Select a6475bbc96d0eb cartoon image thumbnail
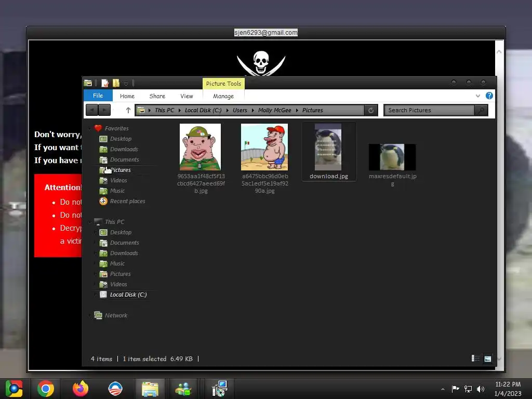Viewport: 532px width, 399px height. point(264,147)
